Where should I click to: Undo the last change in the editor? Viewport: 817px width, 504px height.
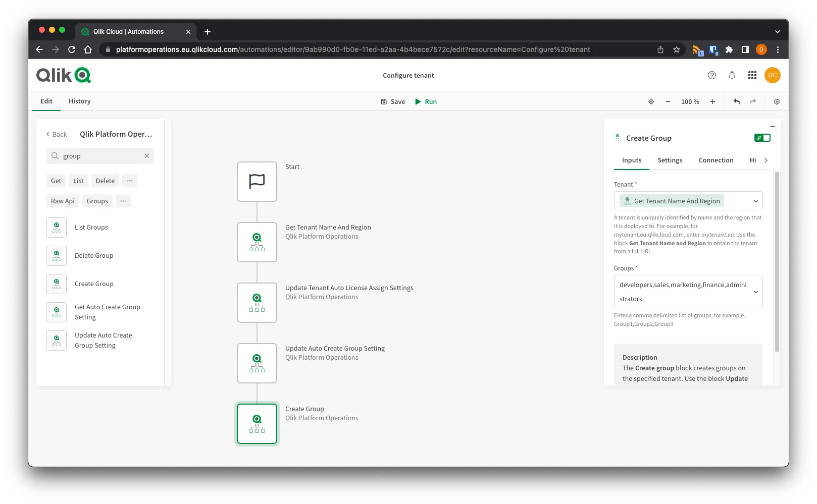[736, 101]
